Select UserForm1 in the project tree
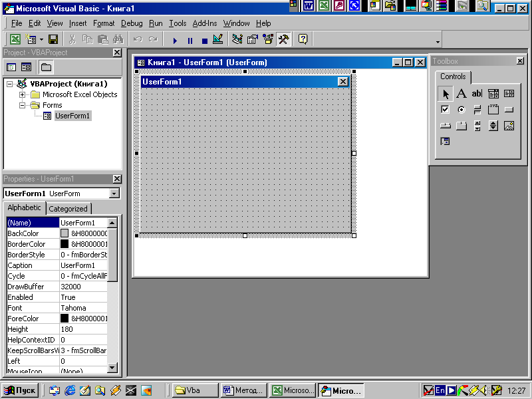The image size is (532, 399). [72, 116]
